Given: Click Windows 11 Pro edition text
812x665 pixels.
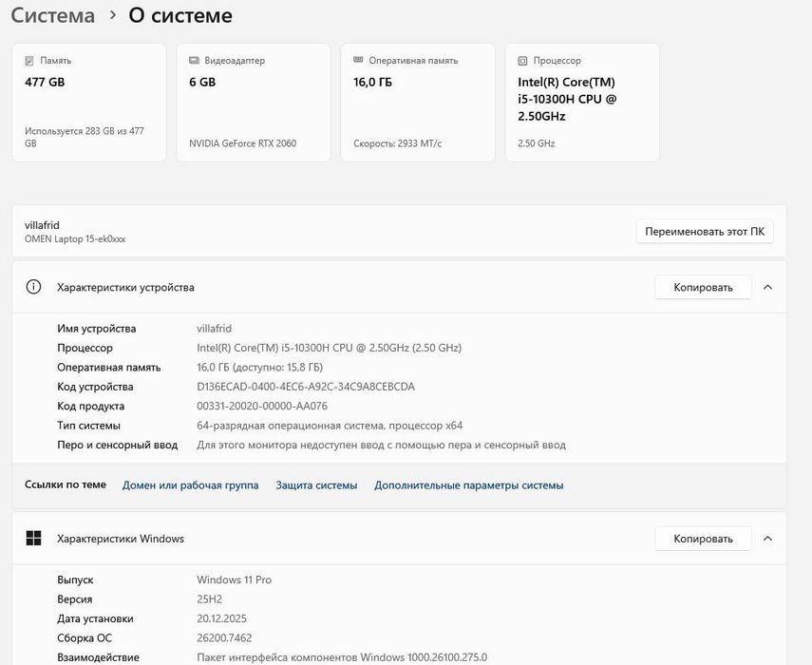Looking at the screenshot, I should (234, 580).
